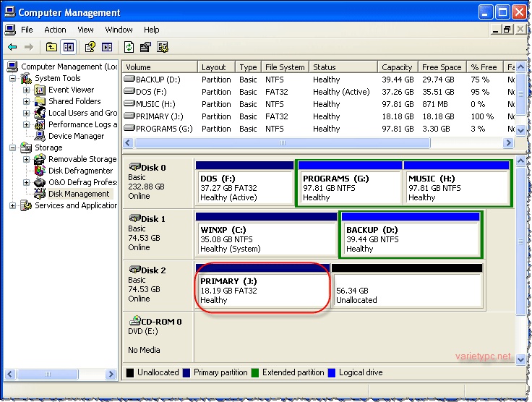532x402 pixels.
Task: Expand the Removable Storage node
Action: coord(26,159)
